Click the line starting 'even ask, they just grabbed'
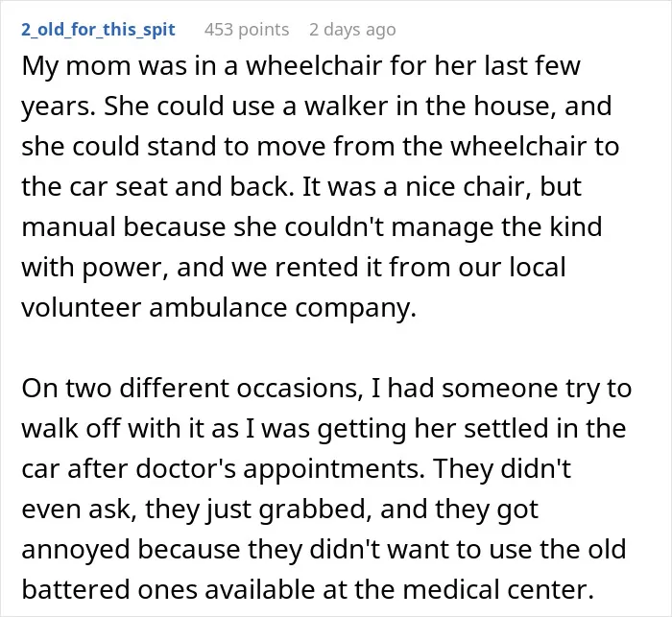The height and width of the screenshot is (617, 672). click(x=279, y=510)
